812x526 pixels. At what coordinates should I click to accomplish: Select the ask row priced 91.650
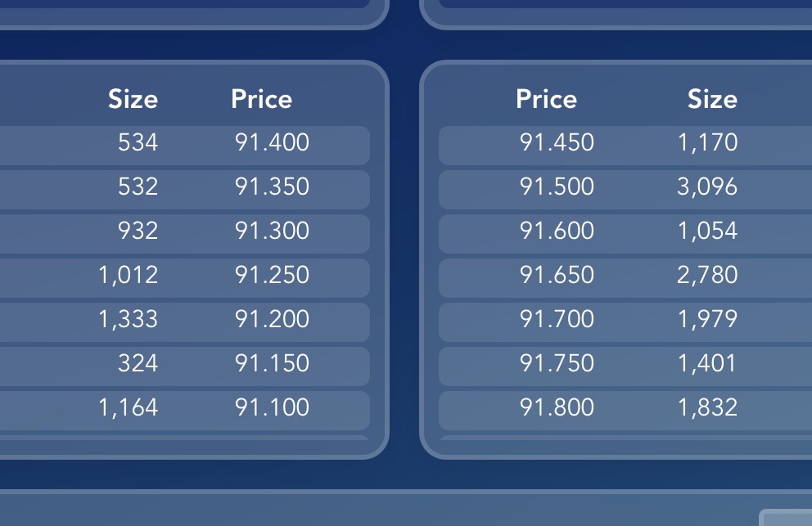(x=625, y=278)
